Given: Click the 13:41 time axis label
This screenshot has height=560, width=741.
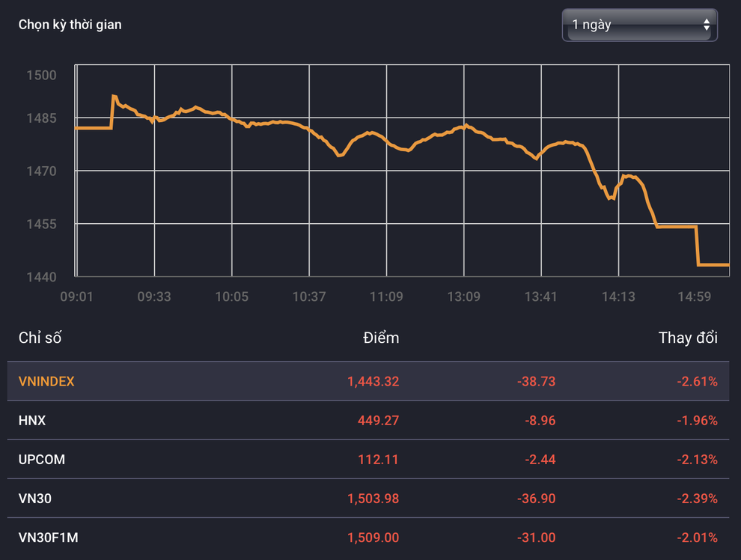Looking at the screenshot, I should click(x=540, y=296).
